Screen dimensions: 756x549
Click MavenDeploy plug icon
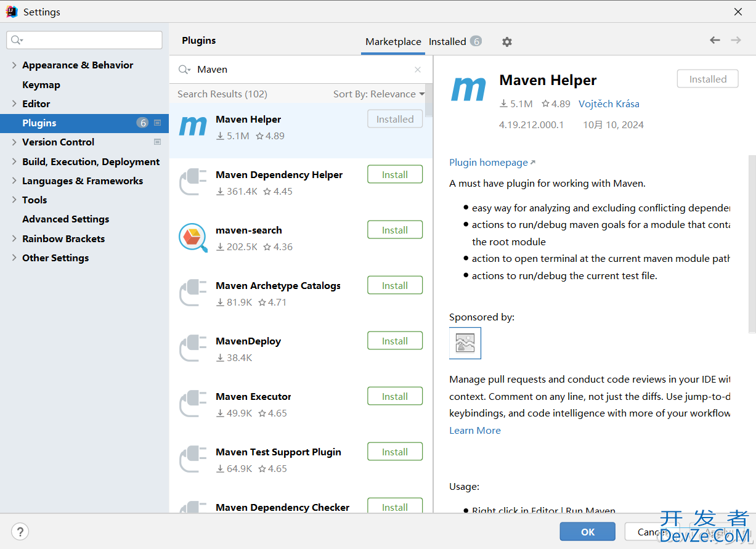point(193,349)
